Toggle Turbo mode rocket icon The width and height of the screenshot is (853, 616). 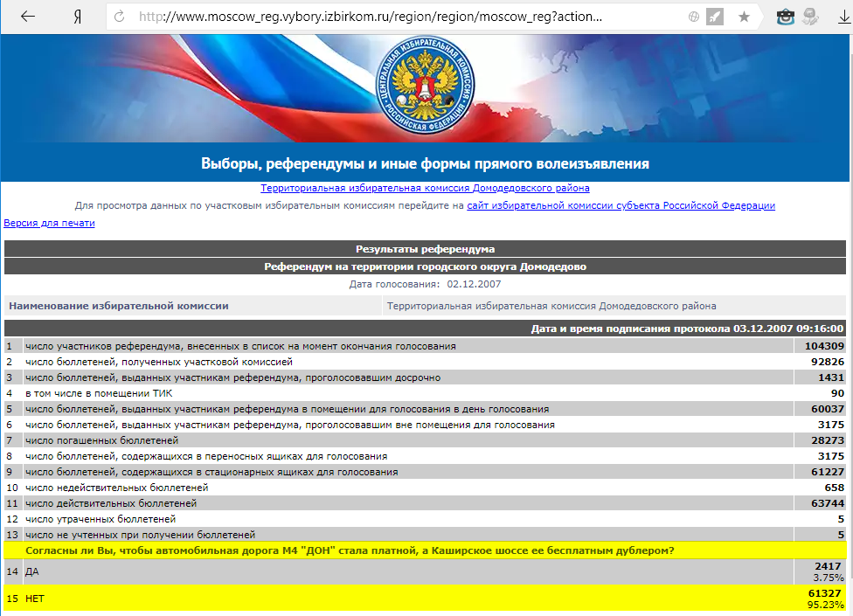tap(715, 17)
